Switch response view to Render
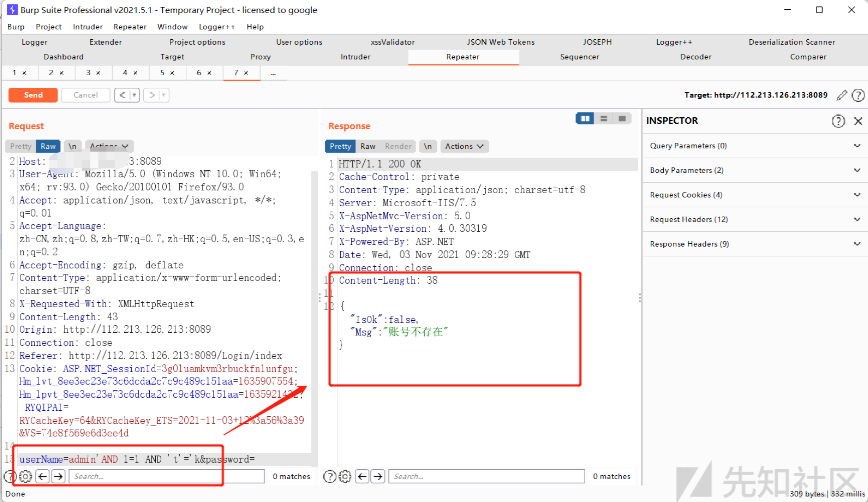The height and width of the screenshot is (502, 868). [398, 146]
